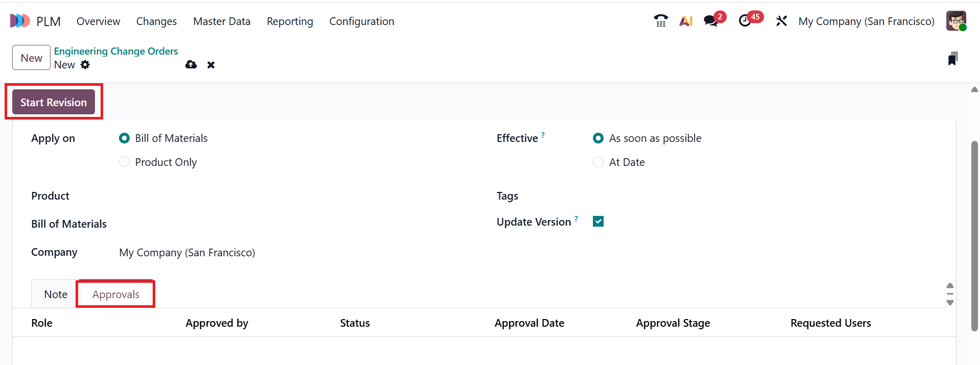Screen dimensions: 980x365
Task: Click the bookmark icon at right
Action: pyautogui.click(x=952, y=59)
